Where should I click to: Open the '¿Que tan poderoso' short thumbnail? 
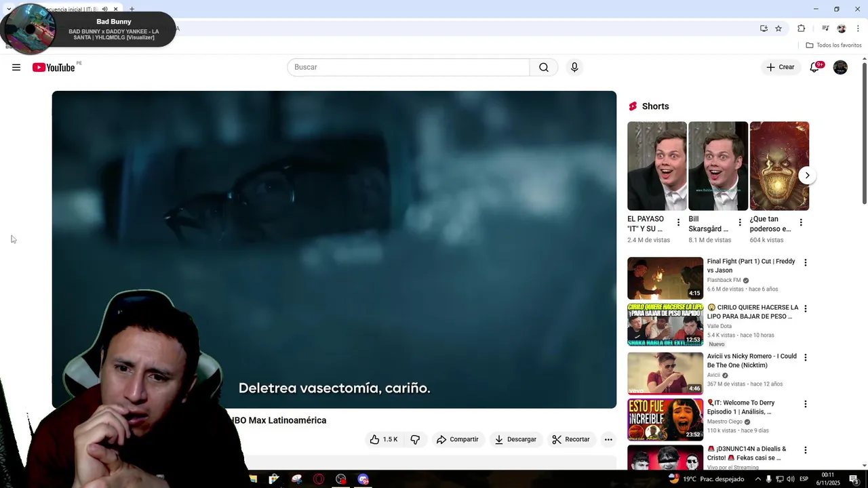pyautogui.click(x=779, y=166)
